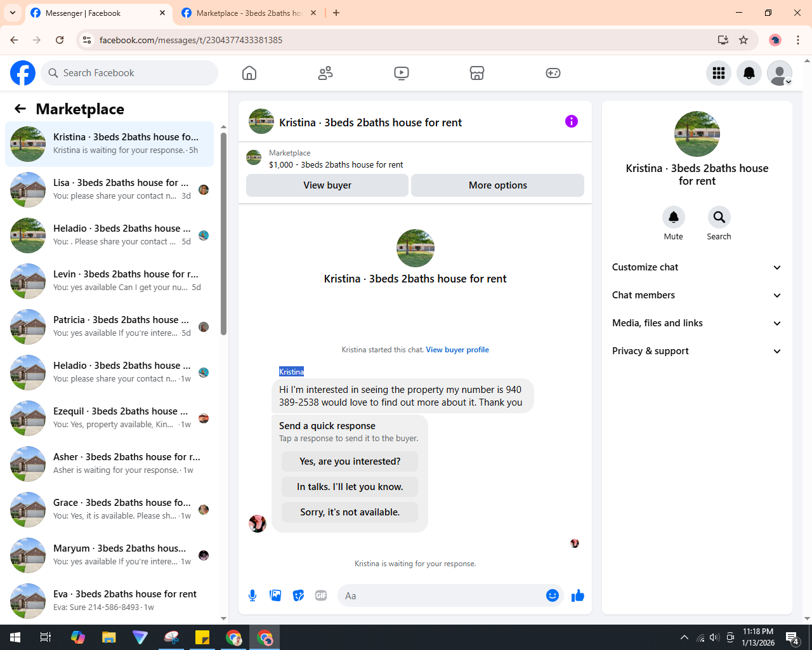The width and height of the screenshot is (812, 650).
Task: Send quick response Yes, are you interested?
Action: (350, 461)
